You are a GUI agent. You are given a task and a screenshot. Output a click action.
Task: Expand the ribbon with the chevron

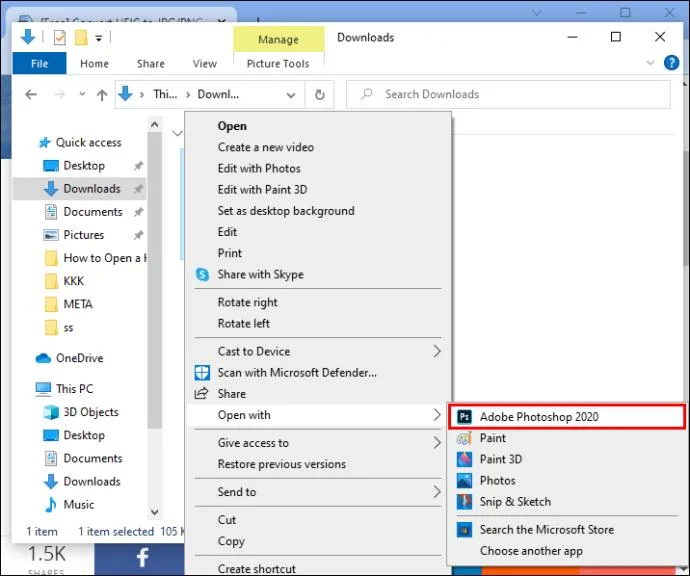(x=650, y=63)
